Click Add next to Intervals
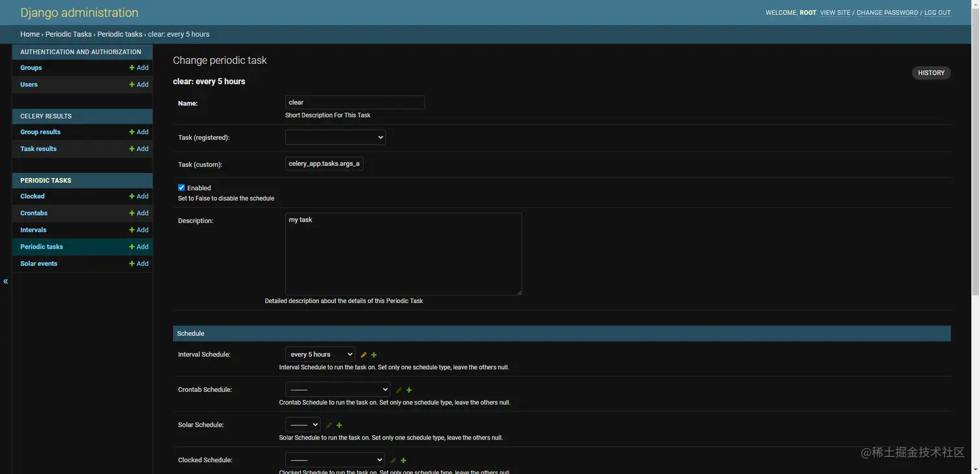The image size is (980, 474). [x=139, y=230]
